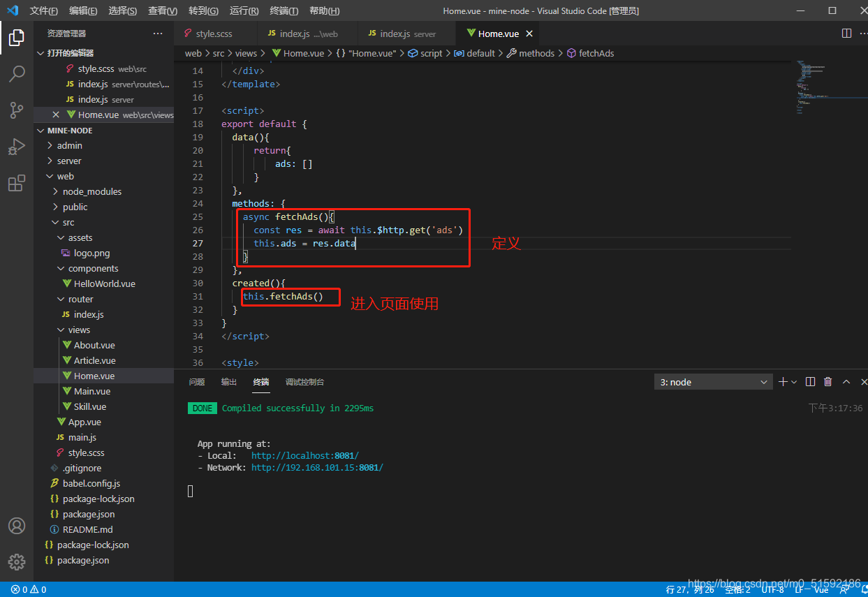Viewport: 868px width, 597px height.
Task: Switch to the 问题 panel tab
Action: point(197,382)
